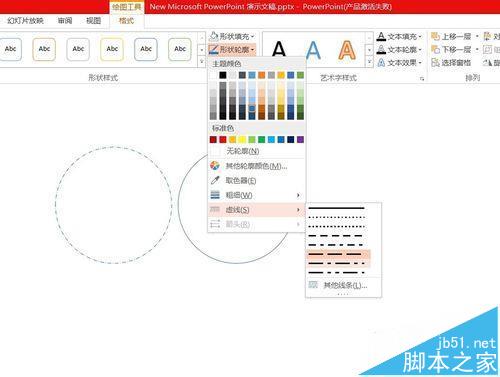Click the 形状轮廓 shape outline button
This screenshot has width=500, height=377.
[232, 50]
